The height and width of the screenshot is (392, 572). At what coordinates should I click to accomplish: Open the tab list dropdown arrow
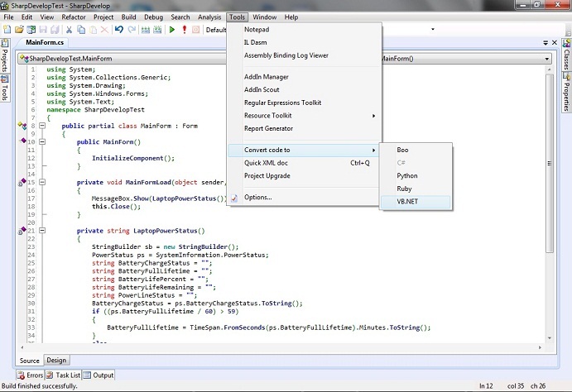point(546,43)
